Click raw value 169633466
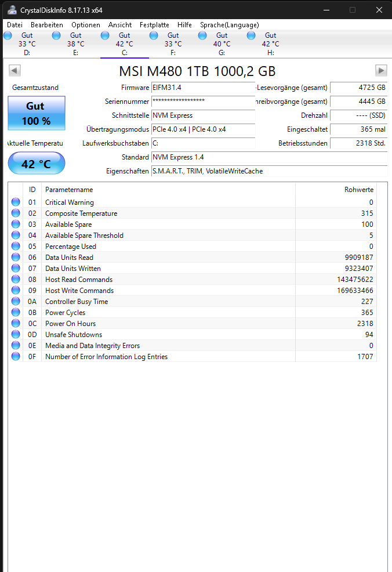Viewport: 392px width, 572px height. tap(355, 291)
